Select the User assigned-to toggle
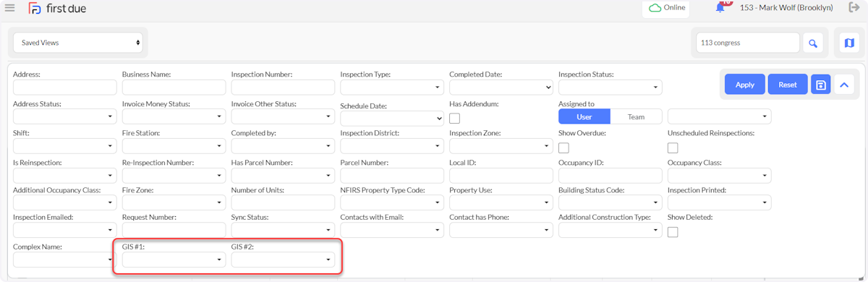 pyautogui.click(x=584, y=116)
